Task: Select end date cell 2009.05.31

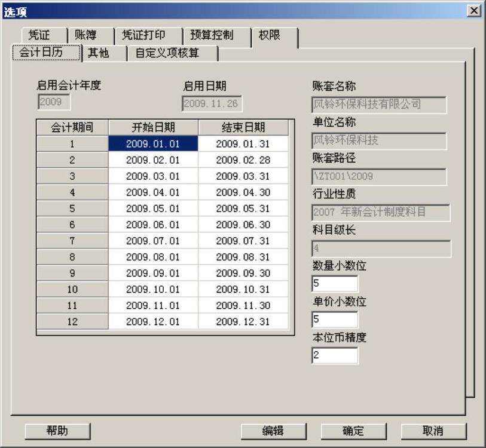Action: coord(243,208)
